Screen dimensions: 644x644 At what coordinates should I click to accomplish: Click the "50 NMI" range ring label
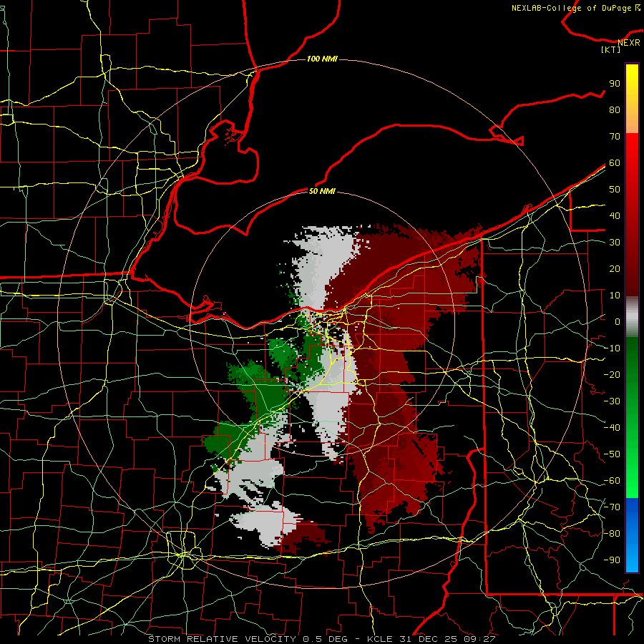[322, 191]
